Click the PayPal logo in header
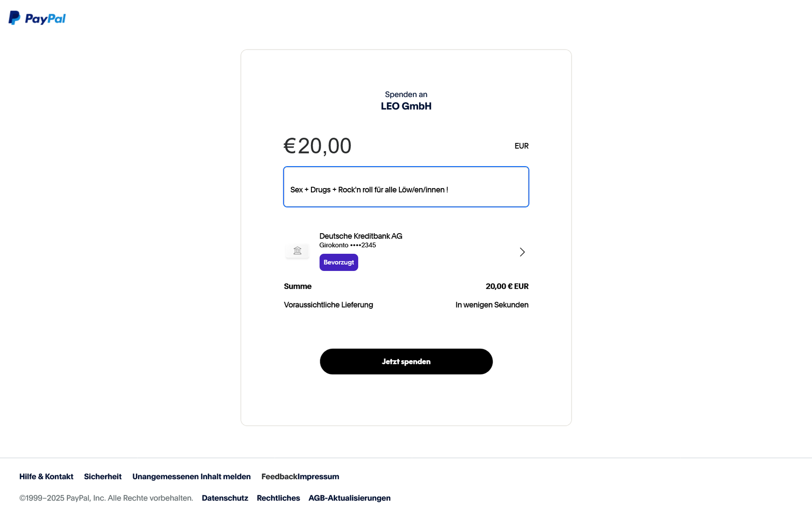 click(x=37, y=18)
